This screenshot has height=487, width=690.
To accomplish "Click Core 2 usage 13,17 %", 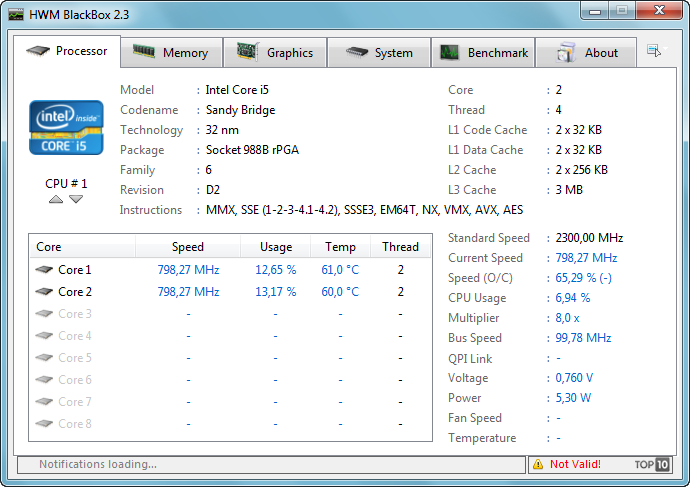I will 276,292.
